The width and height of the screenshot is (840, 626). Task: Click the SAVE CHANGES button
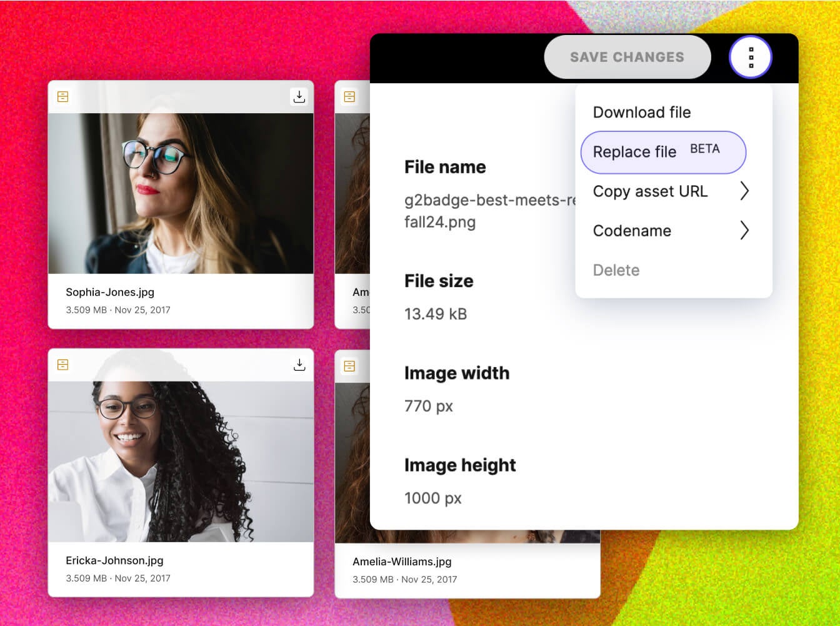(x=627, y=57)
